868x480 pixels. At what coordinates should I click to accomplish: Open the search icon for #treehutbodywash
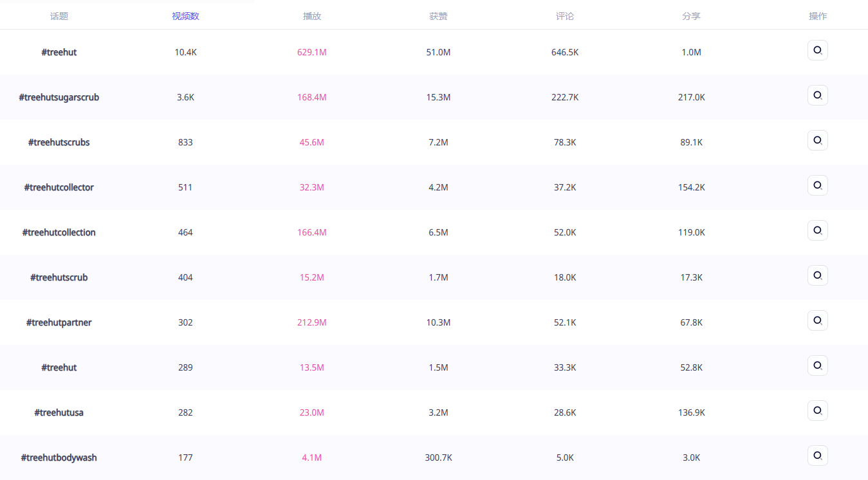click(817, 456)
